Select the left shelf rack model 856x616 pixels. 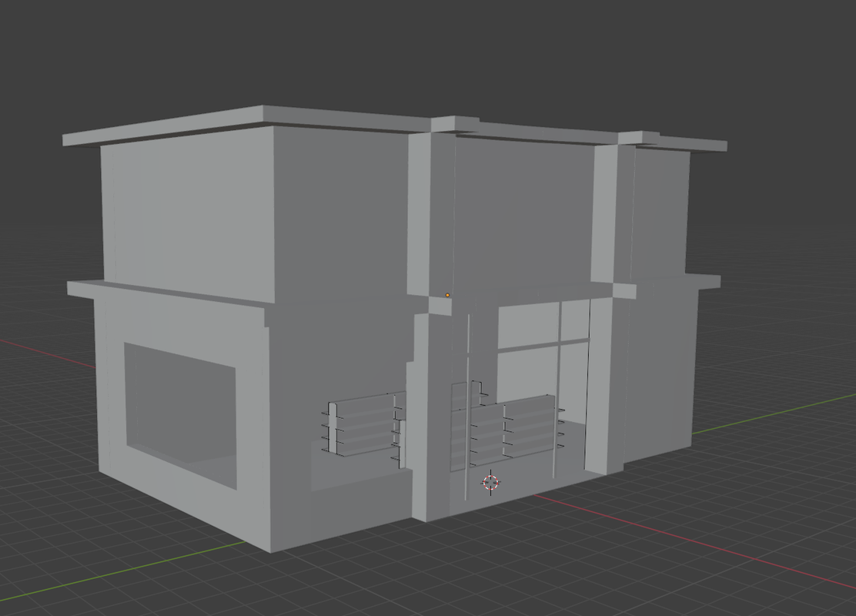(363, 425)
